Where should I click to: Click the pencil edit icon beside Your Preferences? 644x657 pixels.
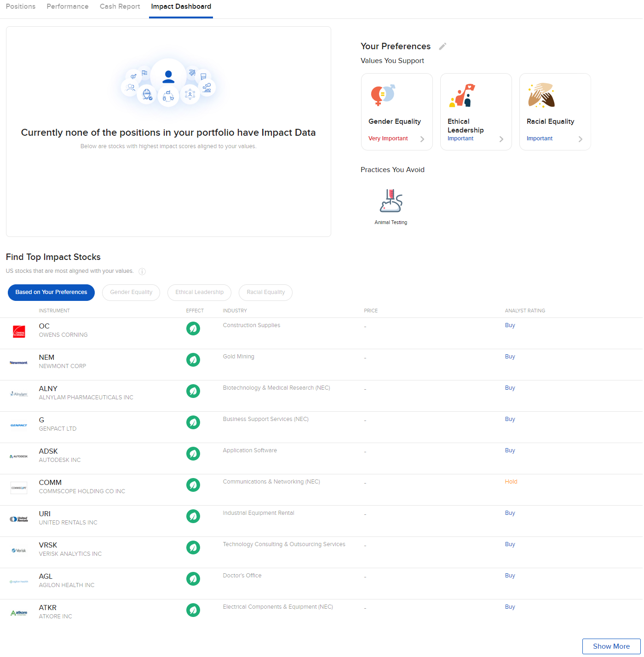[443, 46]
